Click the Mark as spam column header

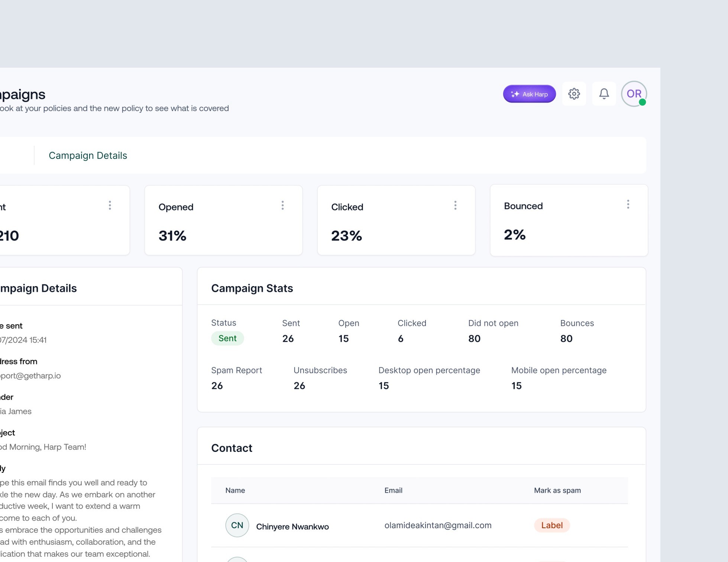tap(557, 490)
